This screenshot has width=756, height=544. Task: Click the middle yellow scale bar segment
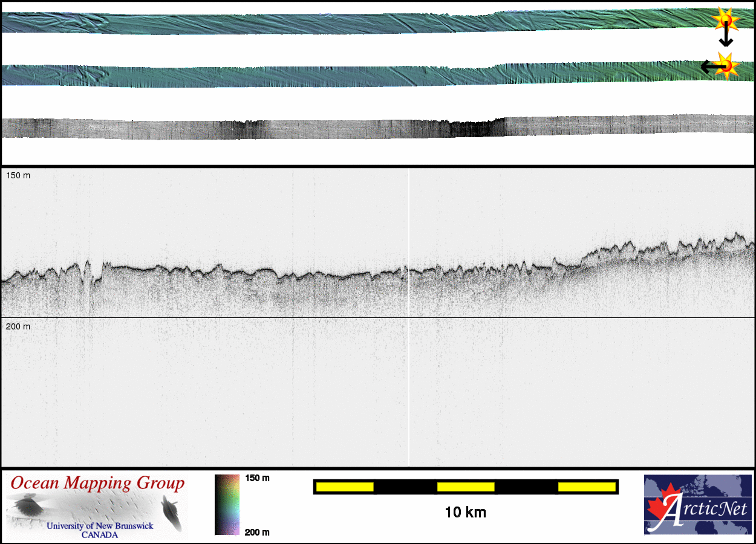click(466, 487)
